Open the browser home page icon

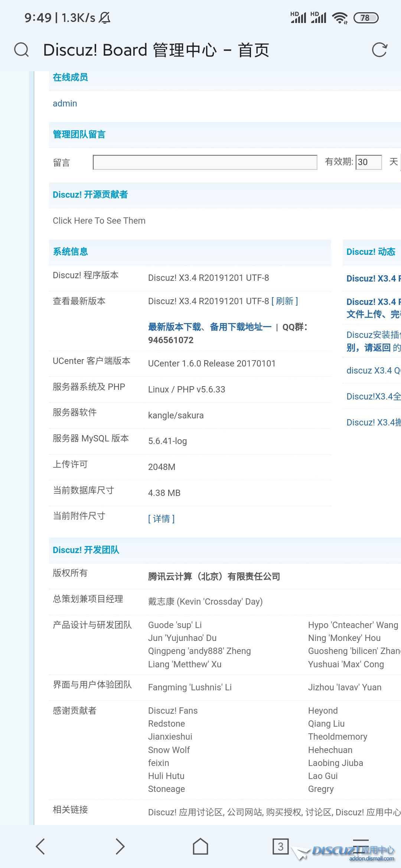click(x=200, y=846)
